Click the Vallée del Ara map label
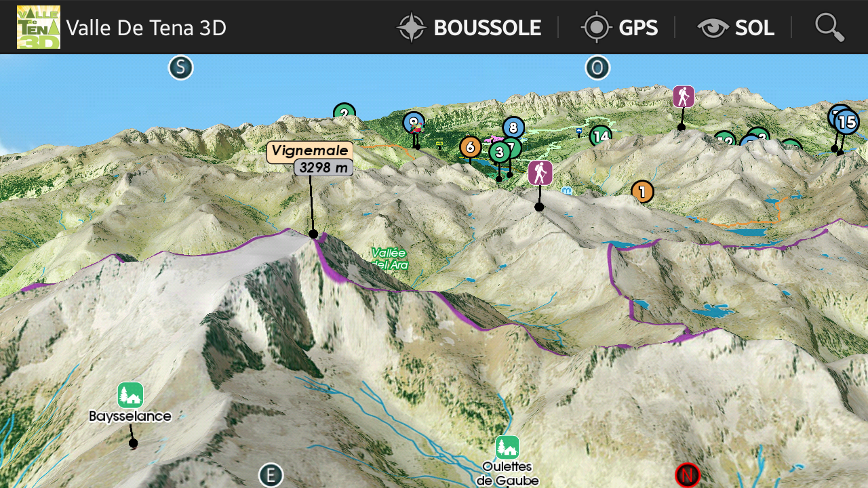868x488 pixels. (x=390, y=259)
